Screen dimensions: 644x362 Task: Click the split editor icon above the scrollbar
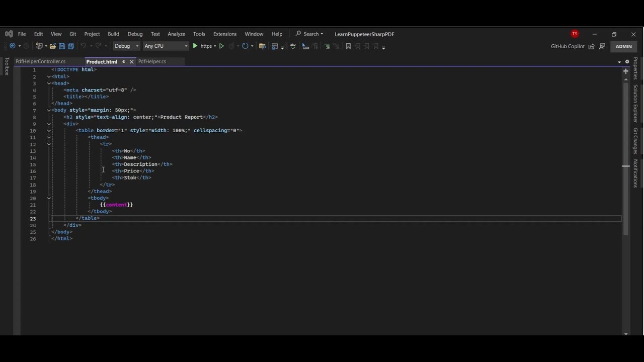tap(626, 71)
